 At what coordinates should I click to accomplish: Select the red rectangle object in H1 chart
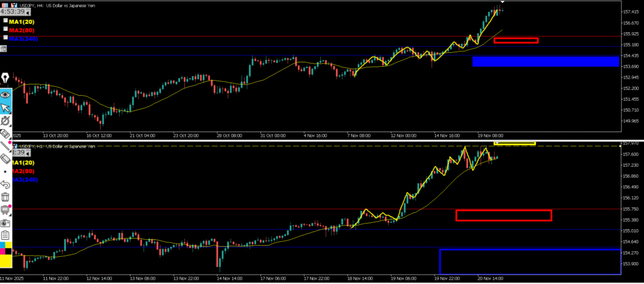[x=504, y=215]
